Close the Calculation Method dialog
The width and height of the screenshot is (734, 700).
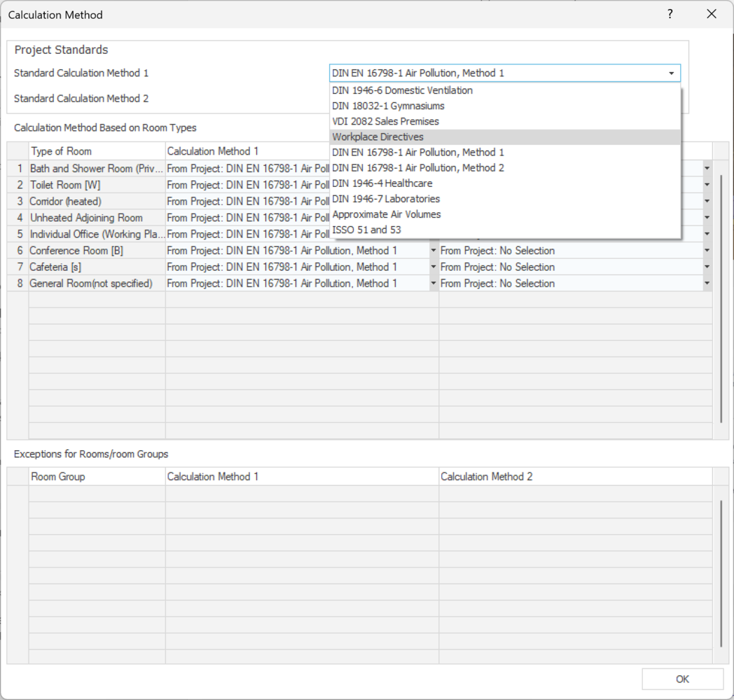[712, 14]
